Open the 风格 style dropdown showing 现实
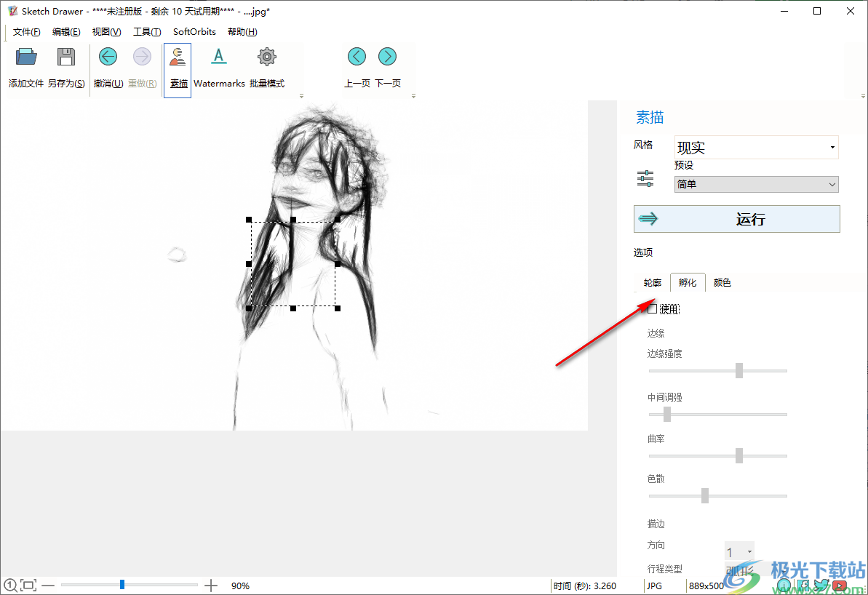This screenshot has width=868, height=595. pyautogui.click(x=756, y=147)
